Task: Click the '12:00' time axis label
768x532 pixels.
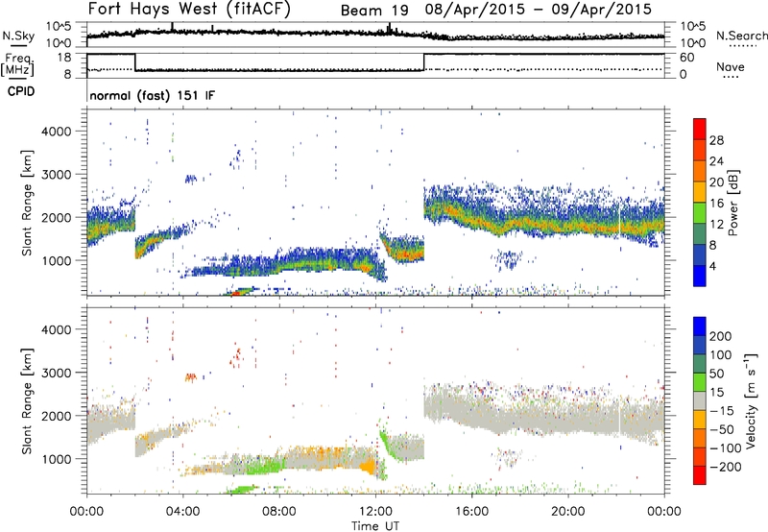Action: [x=375, y=512]
